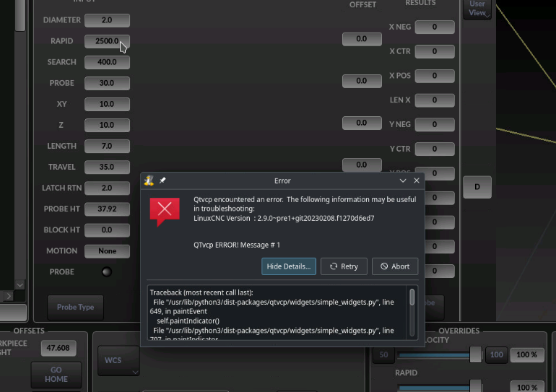
Task: Click the left panel vertical scrollbar thumb
Action: [x=20, y=15]
